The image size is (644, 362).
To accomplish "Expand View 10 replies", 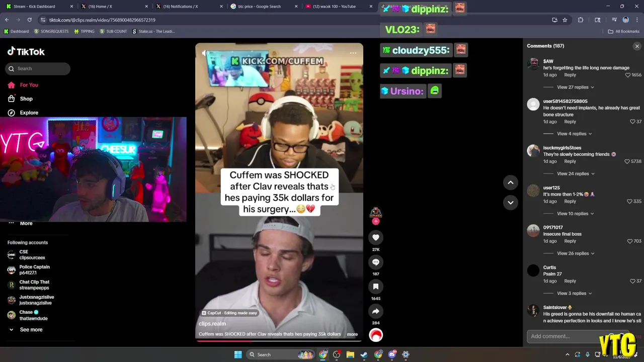I will [575, 214].
